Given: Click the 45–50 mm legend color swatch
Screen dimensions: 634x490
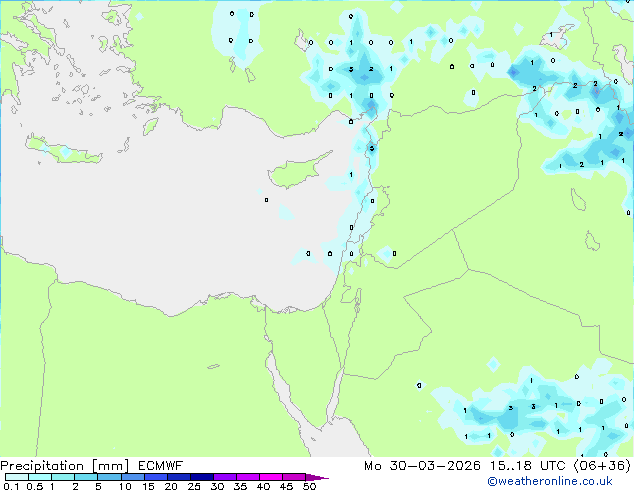Looking at the screenshot, I should [x=294, y=477].
